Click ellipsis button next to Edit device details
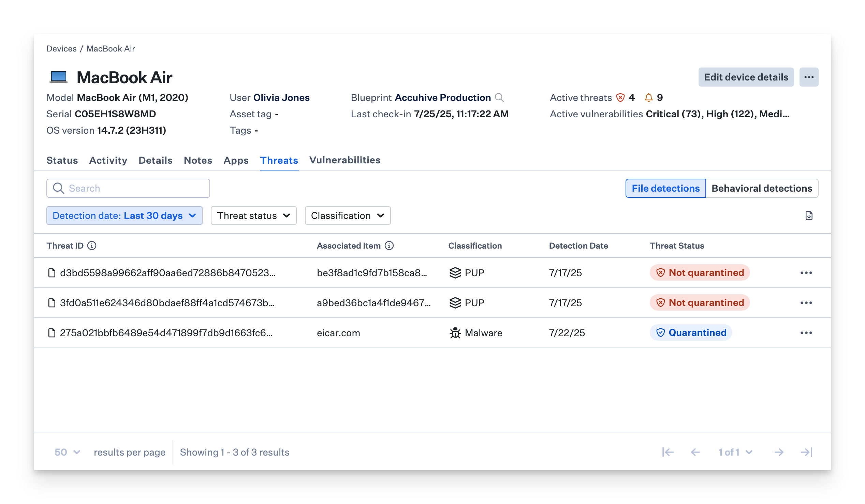 808,77
